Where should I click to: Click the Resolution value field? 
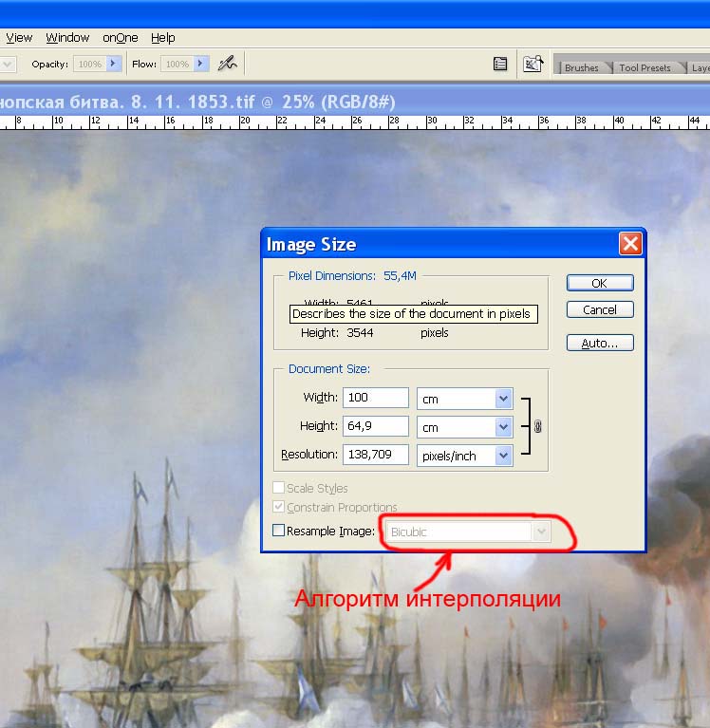[x=376, y=455]
